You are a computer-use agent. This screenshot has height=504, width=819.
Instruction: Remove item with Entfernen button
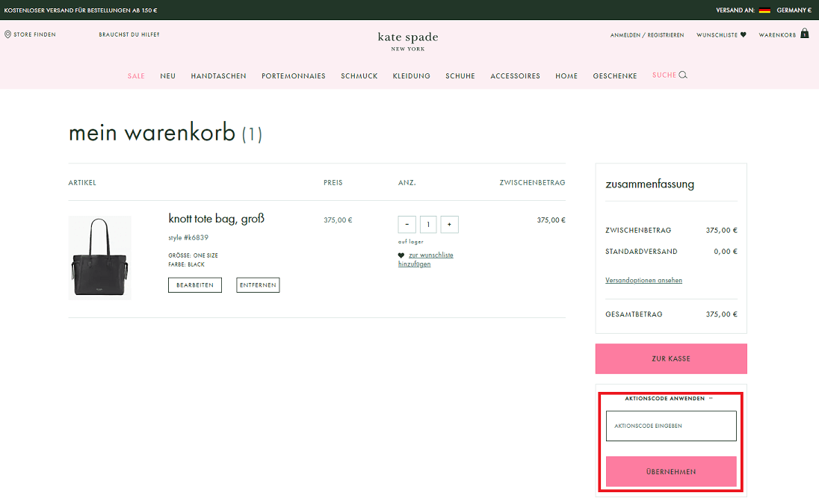pyautogui.click(x=258, y=285)
